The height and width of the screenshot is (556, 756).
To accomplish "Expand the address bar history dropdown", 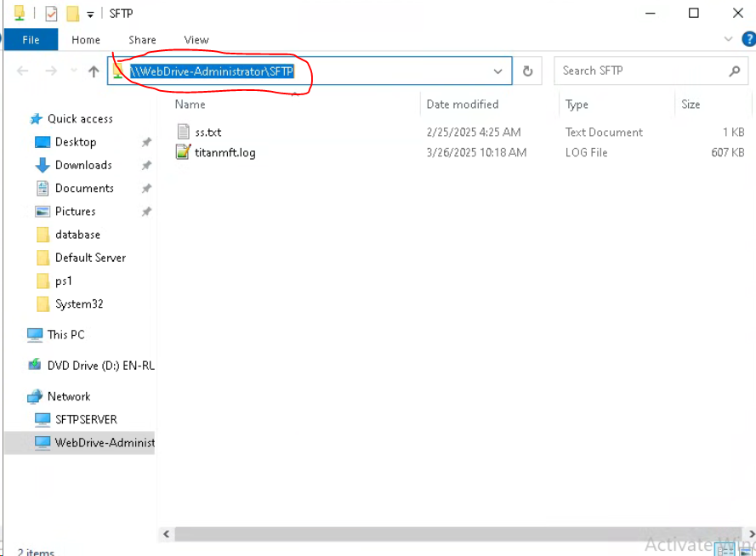I will 498,71.
